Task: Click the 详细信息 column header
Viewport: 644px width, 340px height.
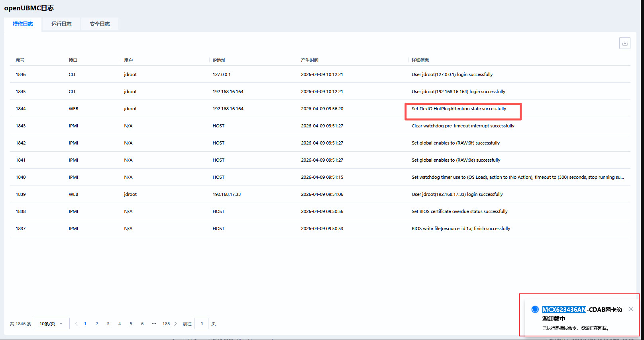Action: [420, 60]
